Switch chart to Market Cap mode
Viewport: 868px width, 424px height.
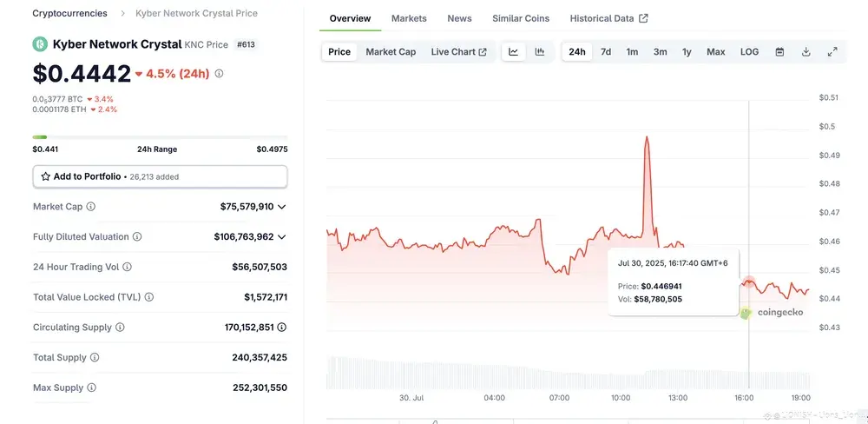(391, 51)
